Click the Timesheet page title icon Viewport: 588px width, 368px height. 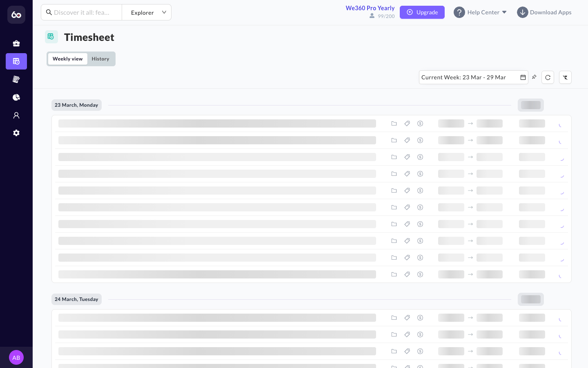[x=51, y=37]
